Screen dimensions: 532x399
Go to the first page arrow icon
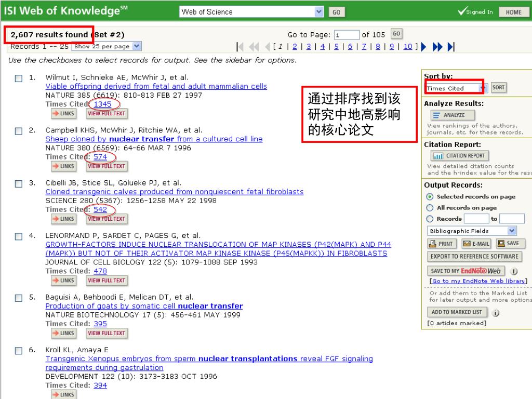point(240,47)
